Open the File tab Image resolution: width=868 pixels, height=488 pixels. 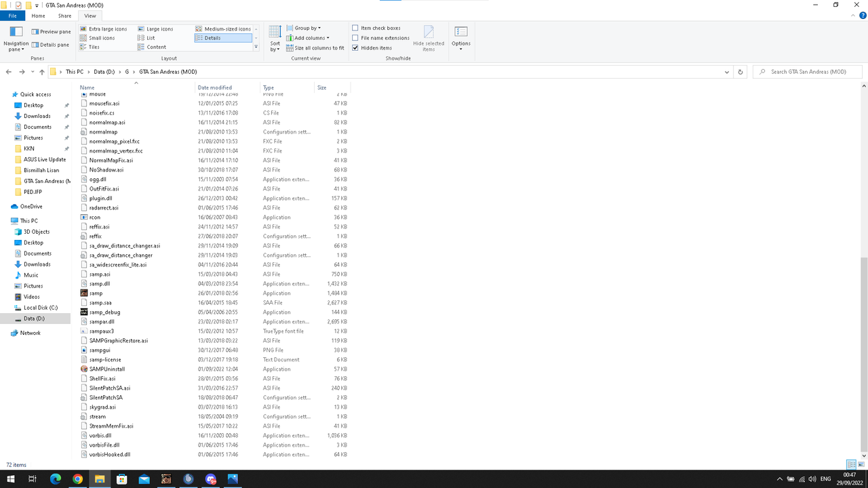point(12,16)
